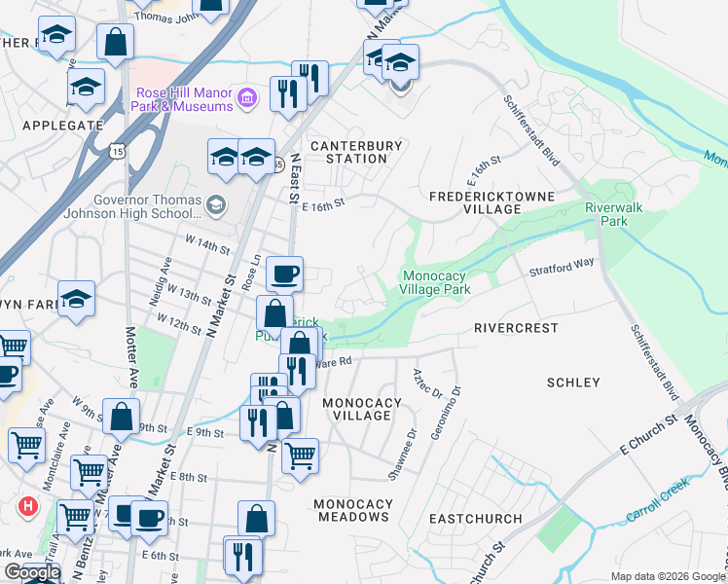Select Stratford Way street label
The height and width of the screenshot is (584, 728).
[562, 267]
